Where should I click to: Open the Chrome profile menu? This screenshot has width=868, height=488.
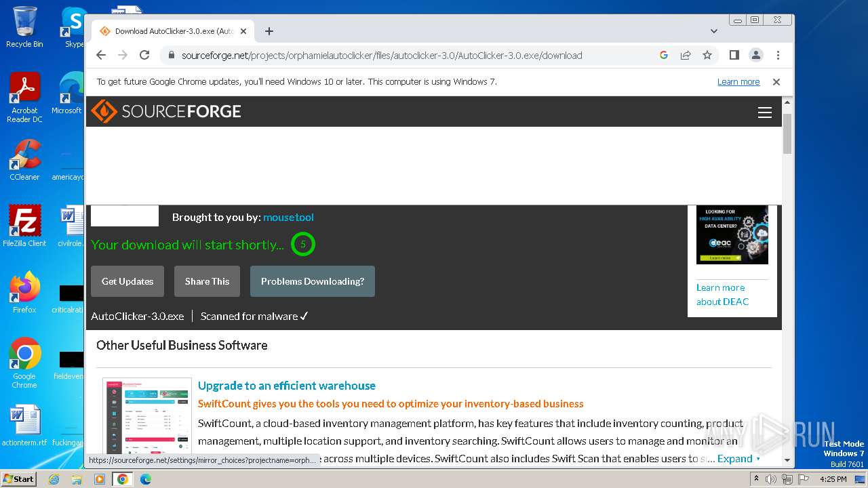pos(756,55)
